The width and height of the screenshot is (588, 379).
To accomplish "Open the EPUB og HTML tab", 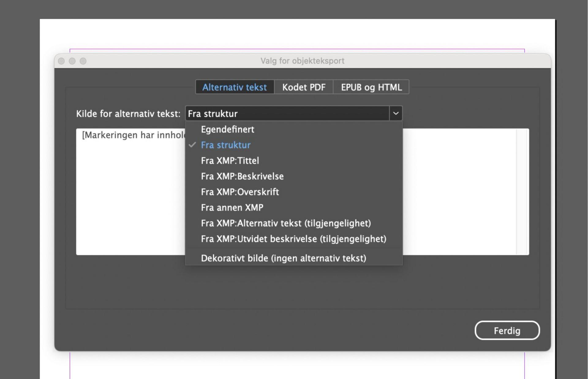I will click(x=371, y=87).
